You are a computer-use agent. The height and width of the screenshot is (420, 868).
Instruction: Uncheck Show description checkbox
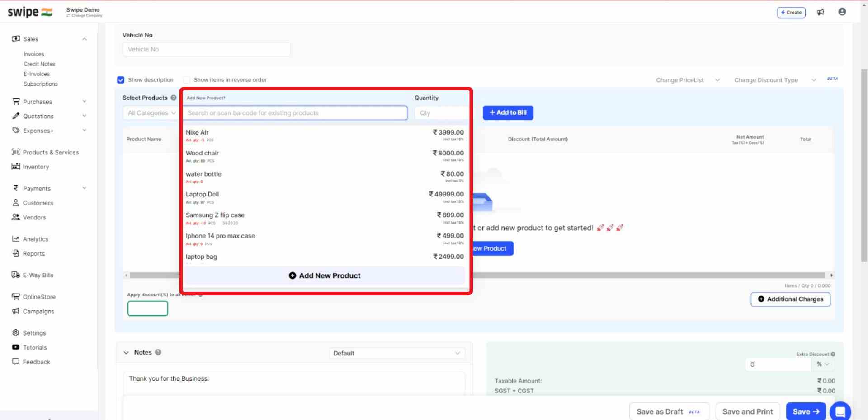[x=121, y=80]
